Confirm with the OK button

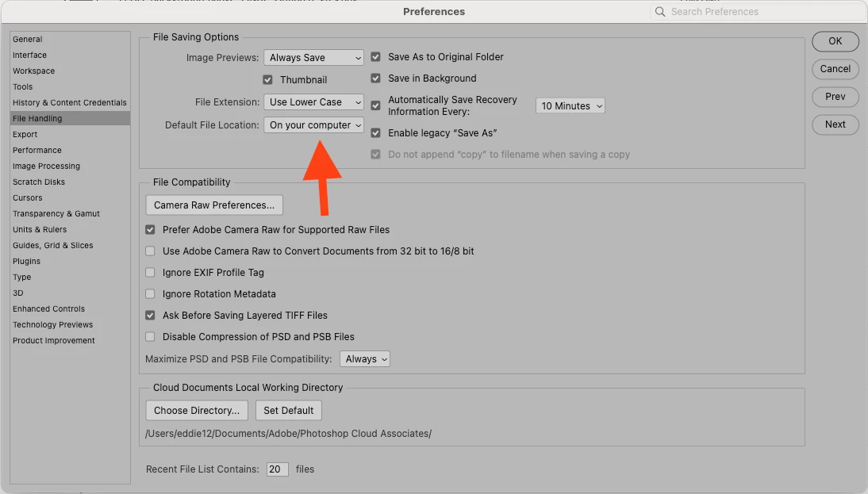point(835,41)
